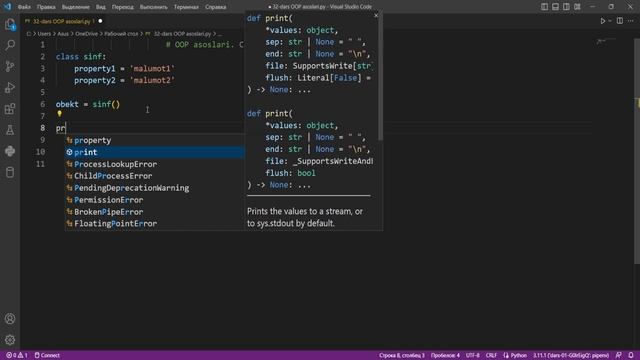Click the OneDrive breadcrumb segment
This screenshot has width=640, height=360.
coord(86,34)
